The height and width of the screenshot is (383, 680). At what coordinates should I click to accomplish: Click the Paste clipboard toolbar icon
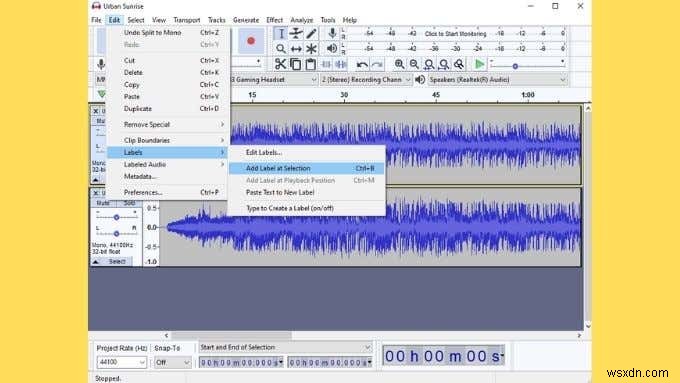(311, 64)
